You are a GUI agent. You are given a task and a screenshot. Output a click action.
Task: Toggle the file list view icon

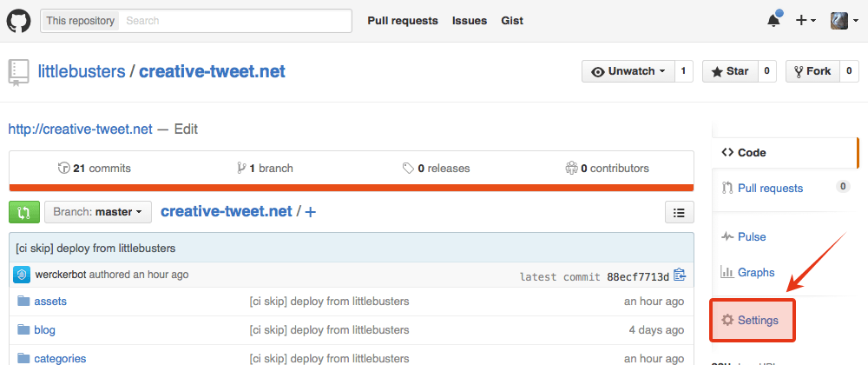(679, 211)
